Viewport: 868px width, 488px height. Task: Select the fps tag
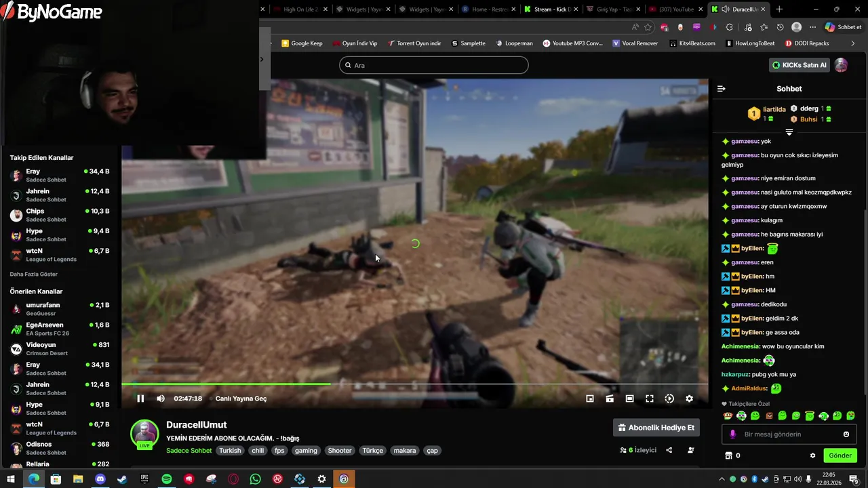point(279,451)
